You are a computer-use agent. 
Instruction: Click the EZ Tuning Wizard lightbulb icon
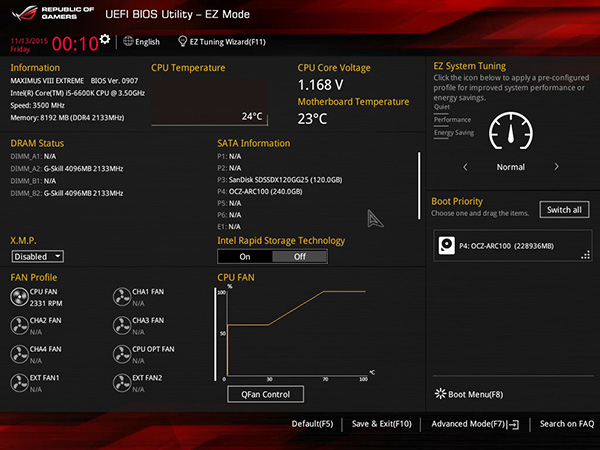[x=183, y=41]
